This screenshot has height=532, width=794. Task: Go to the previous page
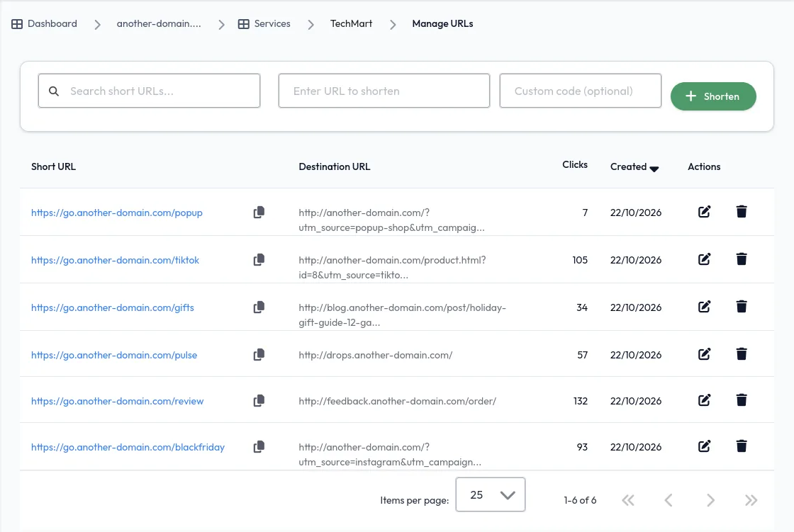pyautogui.click(x=669, y=500)
